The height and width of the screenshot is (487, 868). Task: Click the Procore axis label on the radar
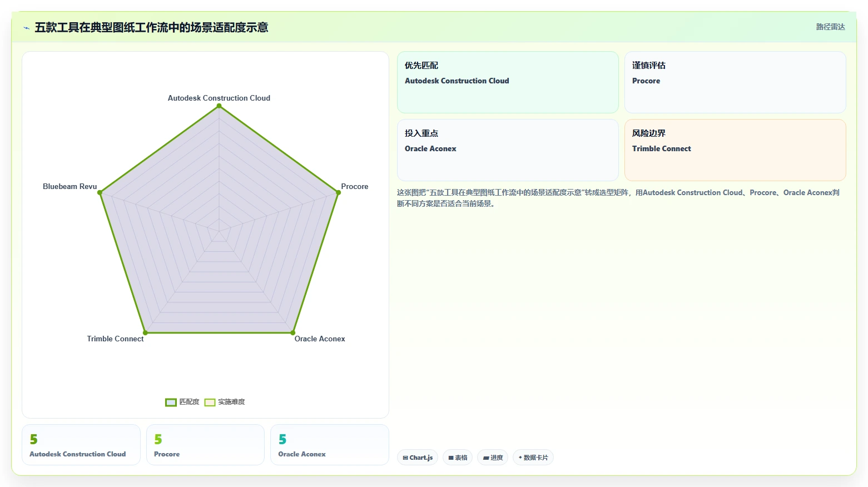(x=355, y=186)
